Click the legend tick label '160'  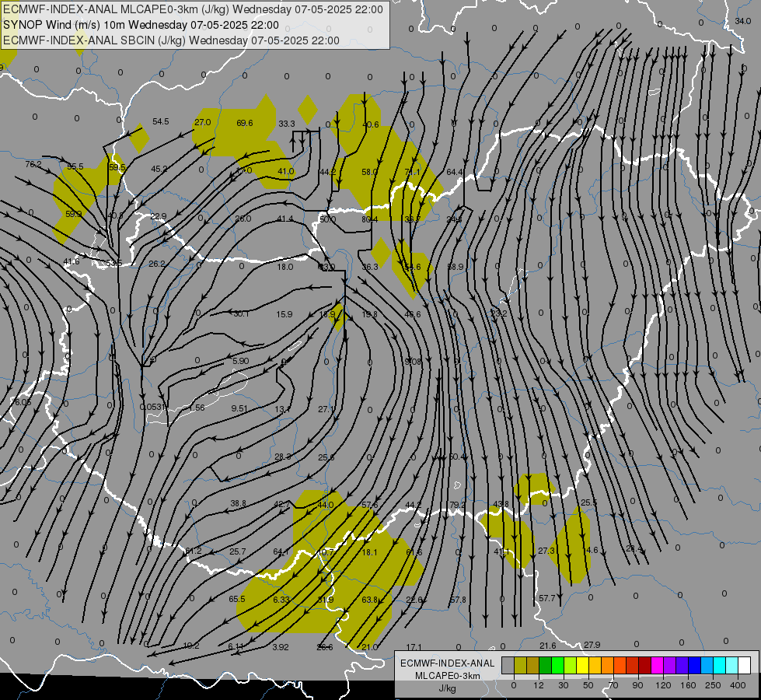688,685
